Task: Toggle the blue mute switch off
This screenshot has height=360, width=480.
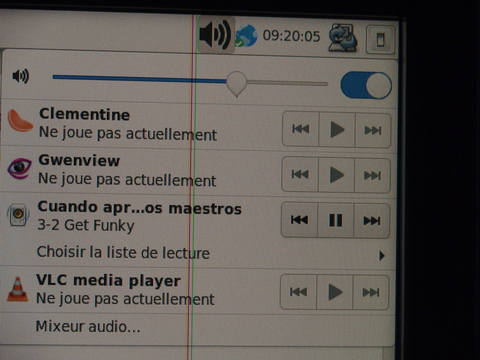Action: (366, 85)
